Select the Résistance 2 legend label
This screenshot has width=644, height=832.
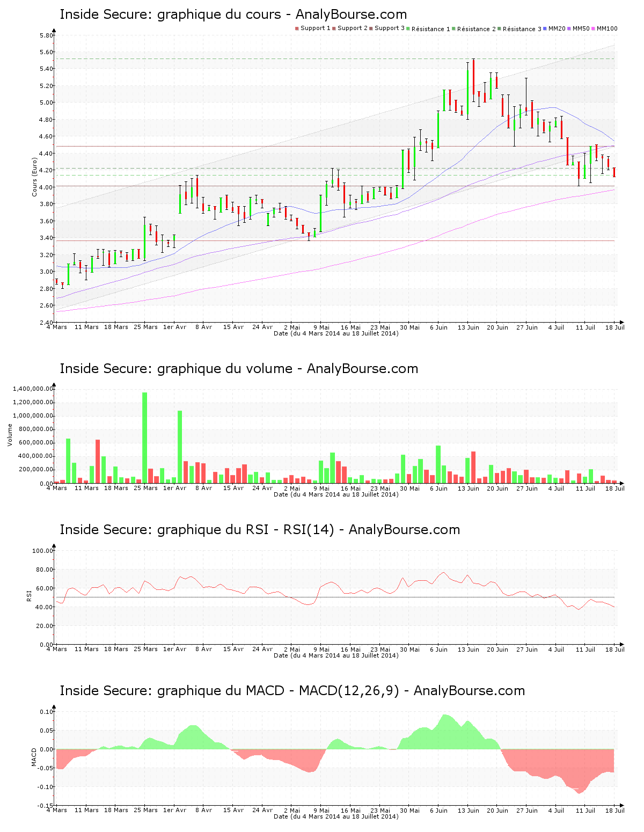[x=477, y=29]
